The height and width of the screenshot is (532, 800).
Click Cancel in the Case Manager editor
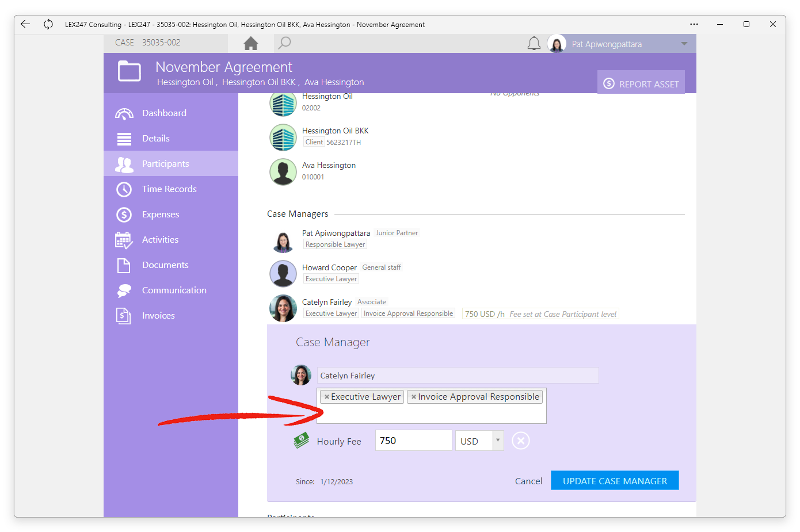528,481
